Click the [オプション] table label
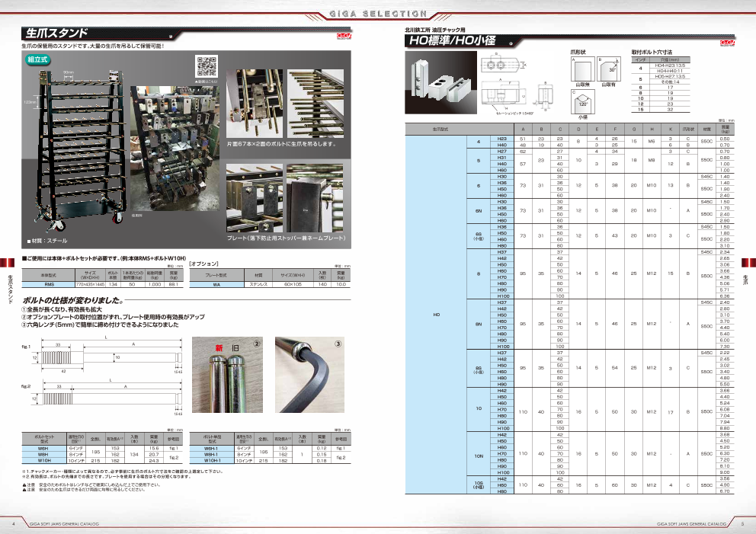Screen dimensions: 756x534 (x=204, y=264)
